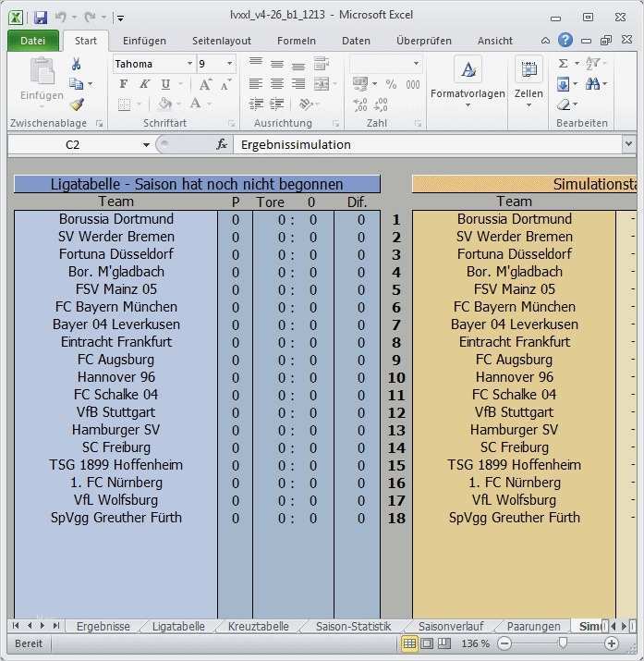Open the font size dropdown
644x661 pixels.
(229, 64)
